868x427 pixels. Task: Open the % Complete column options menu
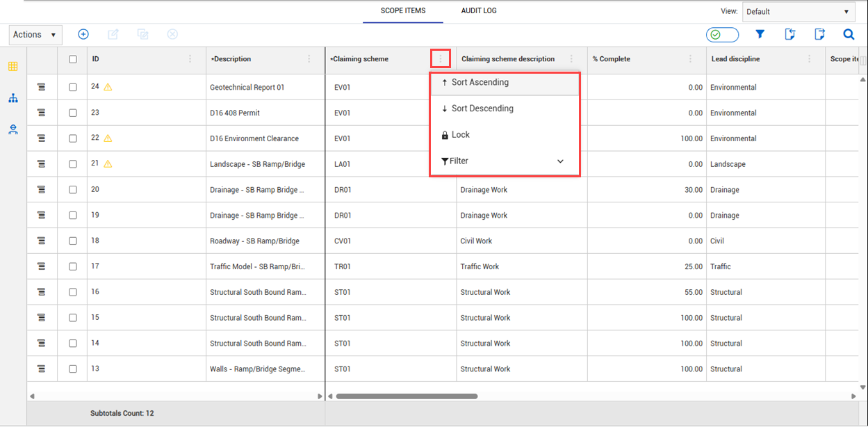[x=690, y=59]
